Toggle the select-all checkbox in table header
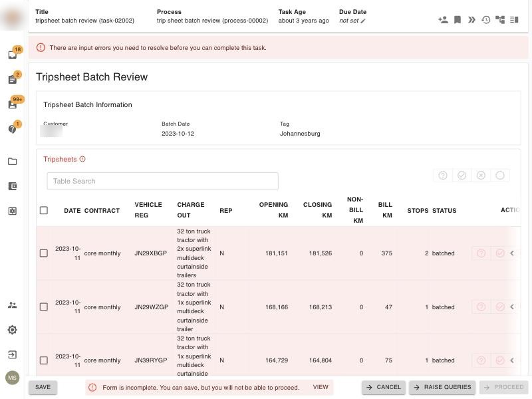The image size is (532, 399). (x=44, y=210)
